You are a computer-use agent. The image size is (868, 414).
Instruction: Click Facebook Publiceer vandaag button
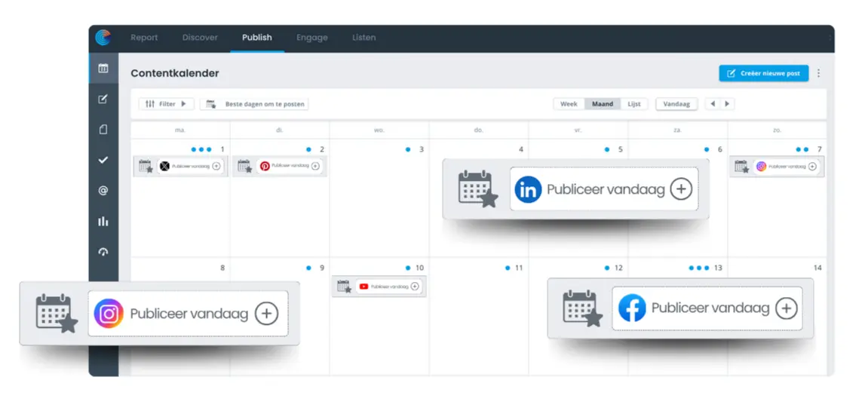pyautogui.click(x=707, y=308)
